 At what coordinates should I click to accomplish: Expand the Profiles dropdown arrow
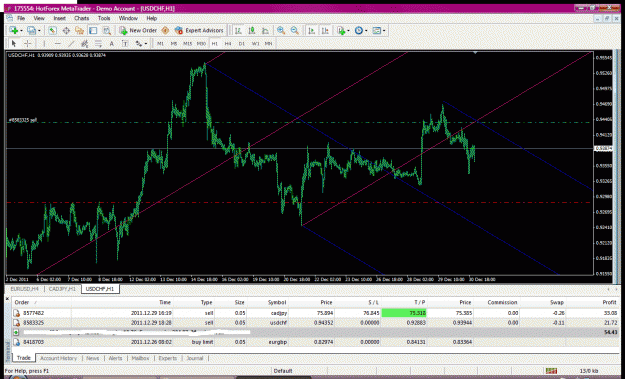coord(39,31)
